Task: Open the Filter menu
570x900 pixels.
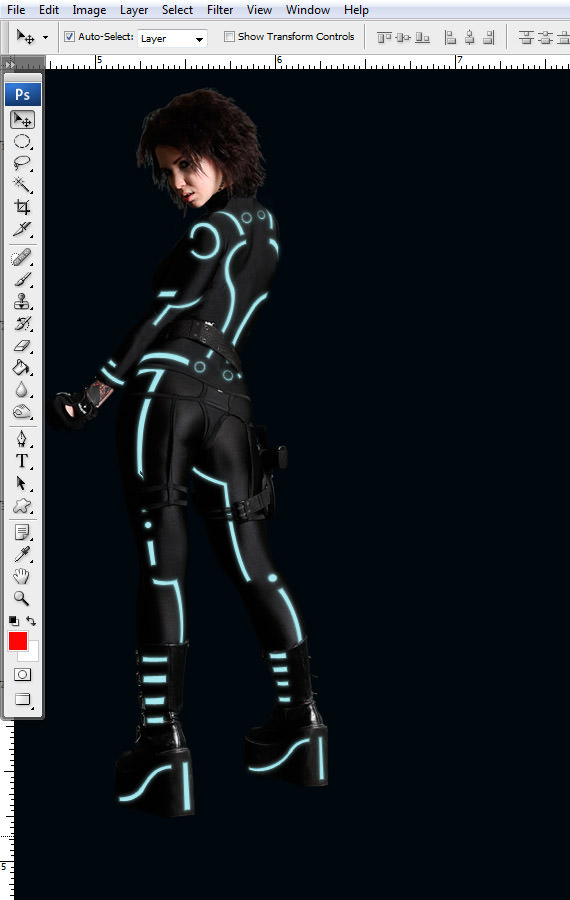Action: 220,10
